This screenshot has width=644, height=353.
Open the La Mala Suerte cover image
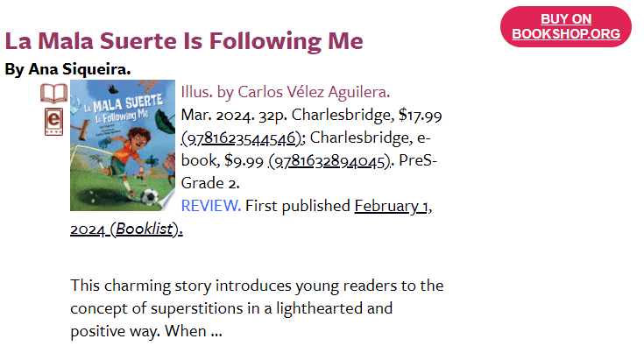(x=123, y=145)
